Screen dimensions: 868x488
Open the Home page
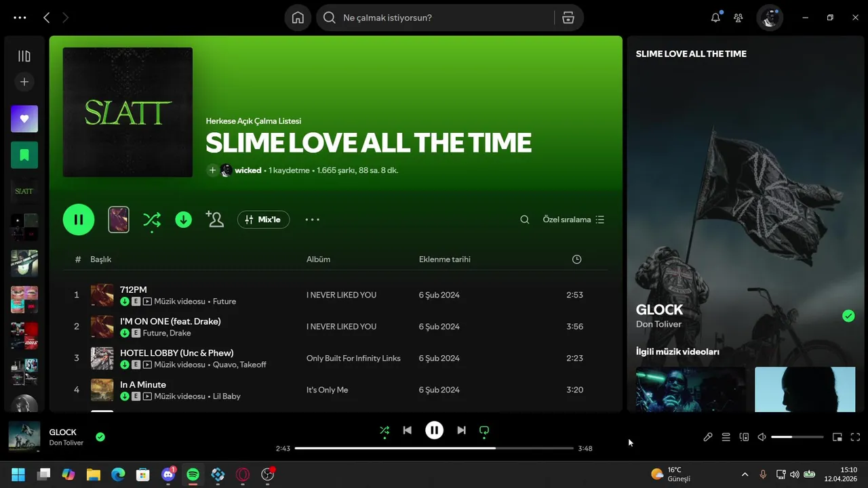coord(298,18)
